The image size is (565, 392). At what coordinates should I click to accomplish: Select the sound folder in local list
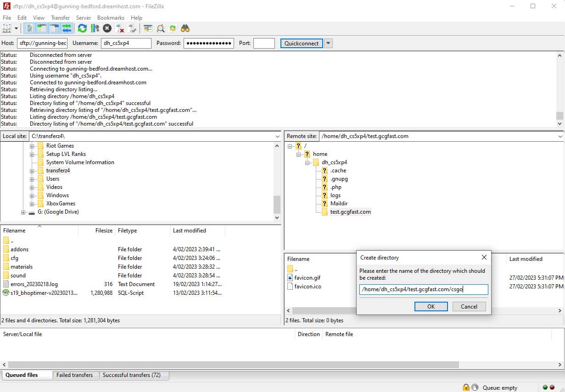pyautogui.click(x=18, y=276)
